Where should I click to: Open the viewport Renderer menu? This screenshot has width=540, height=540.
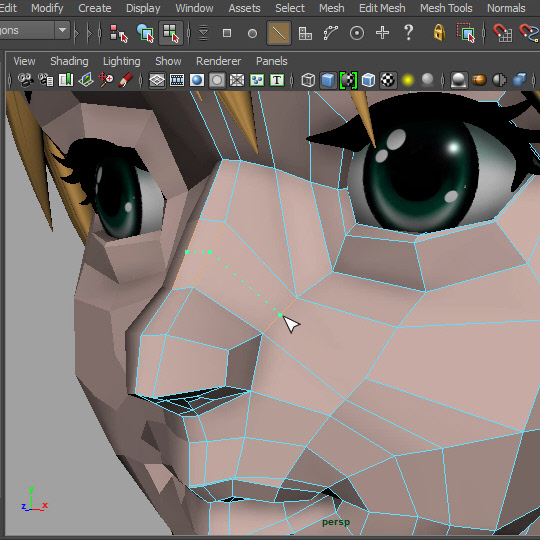point(218,61)
